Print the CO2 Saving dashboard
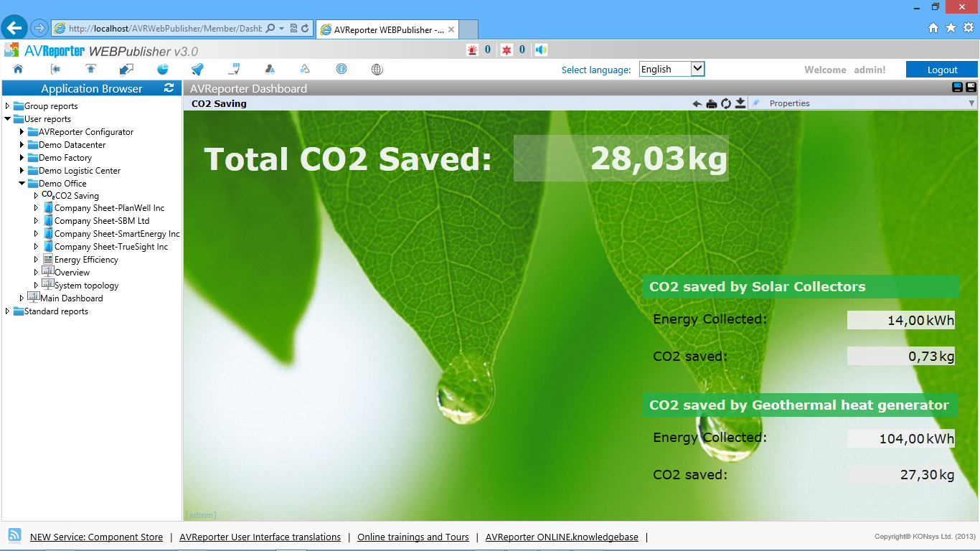The image size is (980, 551). pos(712,104)
